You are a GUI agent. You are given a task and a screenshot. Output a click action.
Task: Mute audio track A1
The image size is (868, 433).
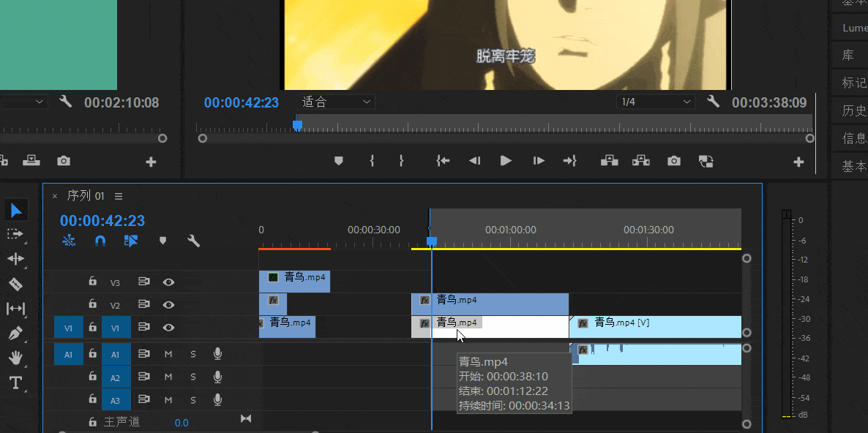pos(169,354)
